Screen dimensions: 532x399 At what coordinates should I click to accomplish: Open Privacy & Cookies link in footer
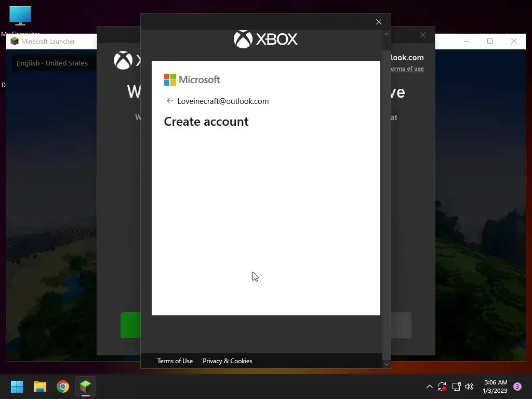228,361
